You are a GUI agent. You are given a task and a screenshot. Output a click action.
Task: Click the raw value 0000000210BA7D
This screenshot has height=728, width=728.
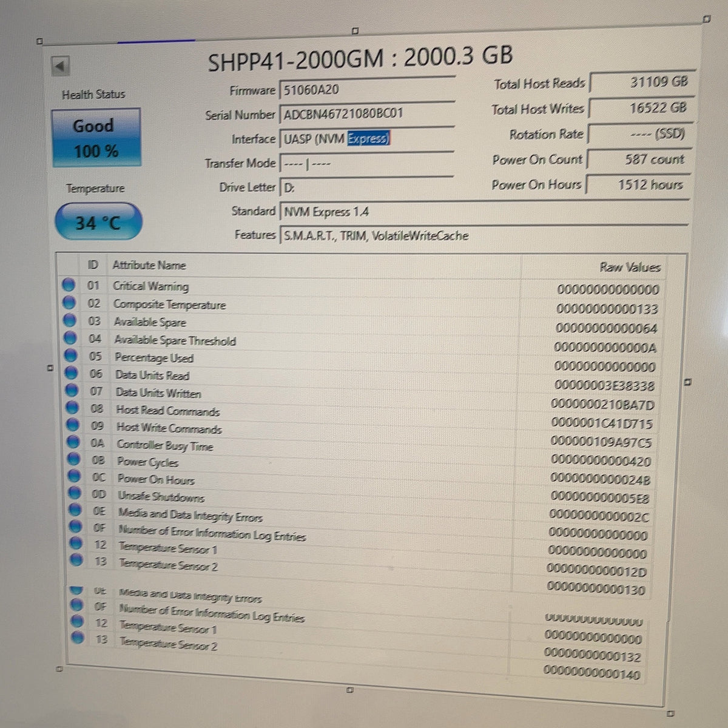(603, 405)
